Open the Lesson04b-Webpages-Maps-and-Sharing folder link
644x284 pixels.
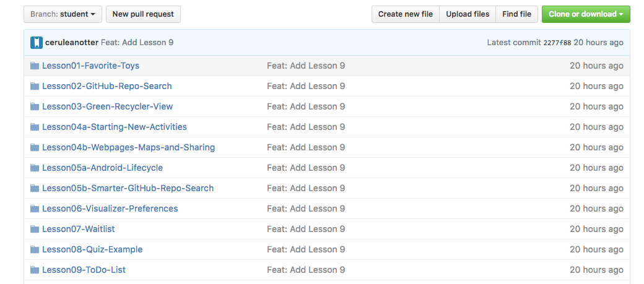pos(128,147)
